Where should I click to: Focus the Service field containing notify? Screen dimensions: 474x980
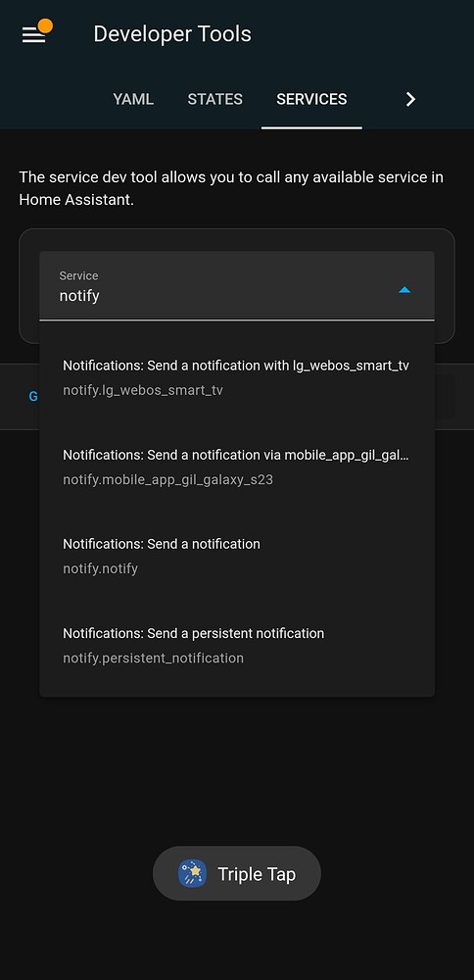click(x=237, y=285)
